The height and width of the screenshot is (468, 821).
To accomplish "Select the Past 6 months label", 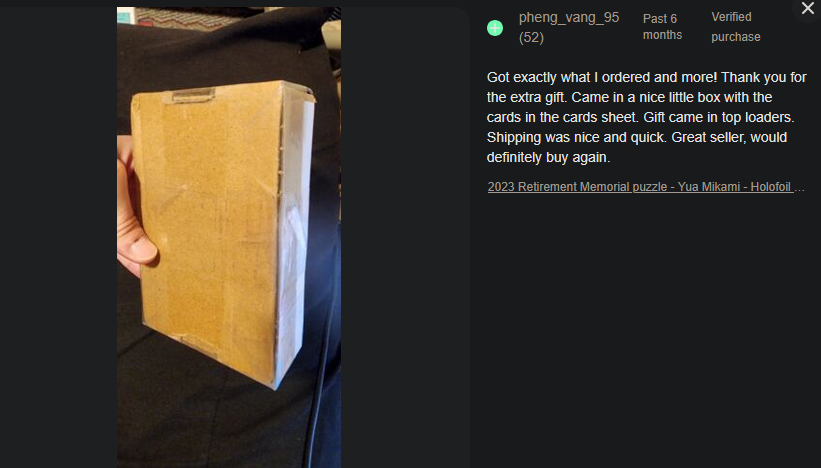I will (662, 27).
